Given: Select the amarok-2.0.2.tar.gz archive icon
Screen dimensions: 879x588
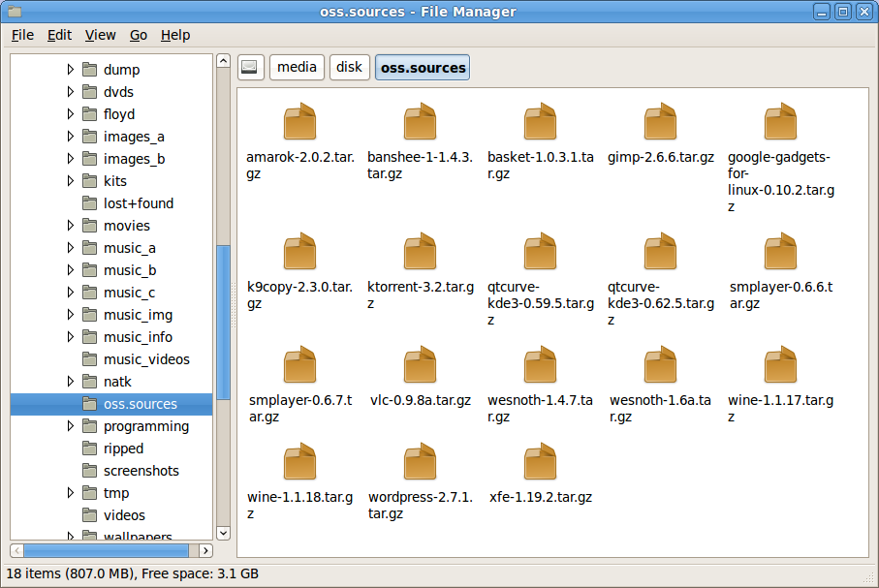Looking at the screenshot, I should point(299,121).
